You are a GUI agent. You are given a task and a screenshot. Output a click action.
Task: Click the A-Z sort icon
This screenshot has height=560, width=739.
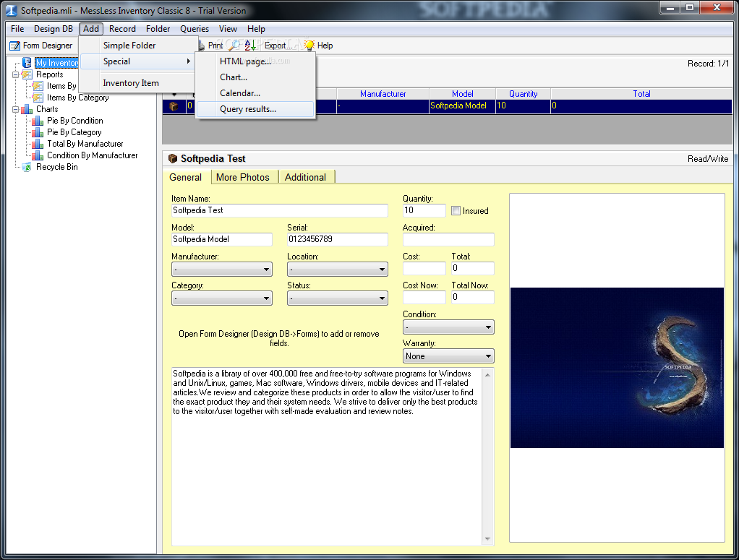click(250, 46)
